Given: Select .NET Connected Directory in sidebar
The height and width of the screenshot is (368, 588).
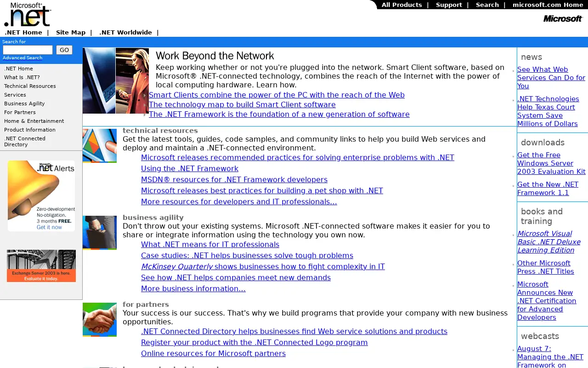Looking at the screenshot, I should coord(25,141).
